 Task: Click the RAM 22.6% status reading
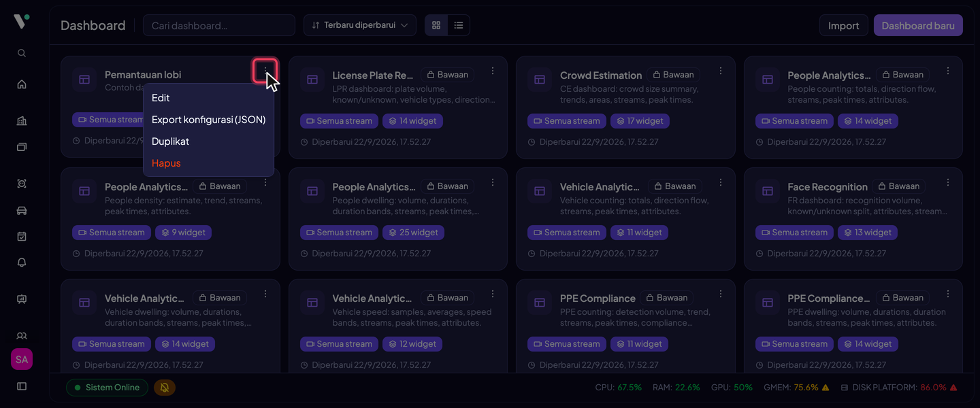click(x=676, y=388)
